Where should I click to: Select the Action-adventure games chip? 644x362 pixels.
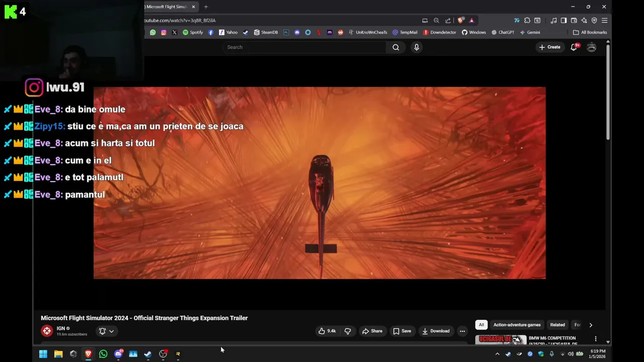tap(517, 325)
